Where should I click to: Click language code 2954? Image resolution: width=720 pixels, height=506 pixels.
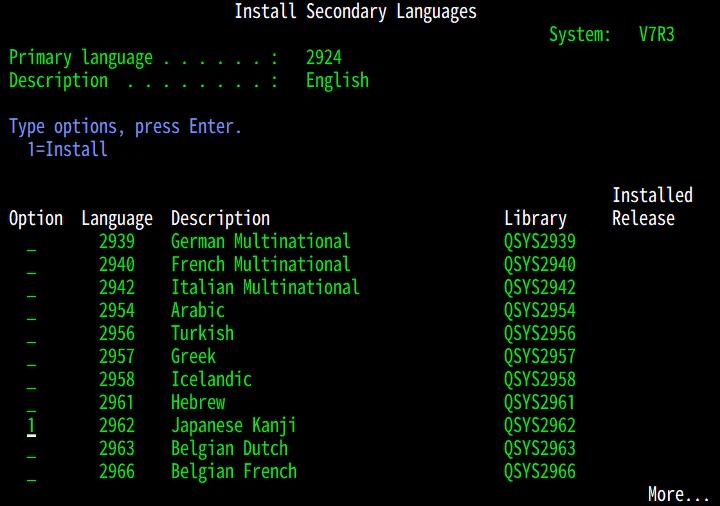tap(117, 310)
